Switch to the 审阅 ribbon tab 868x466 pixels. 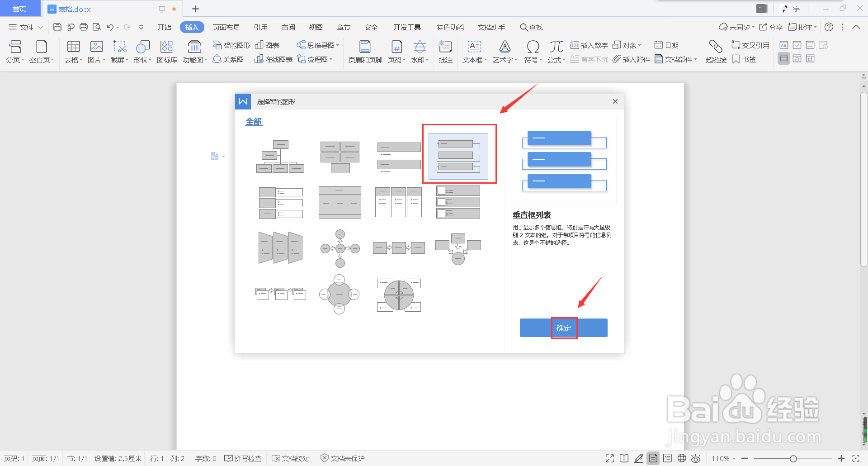coord(288,27)
